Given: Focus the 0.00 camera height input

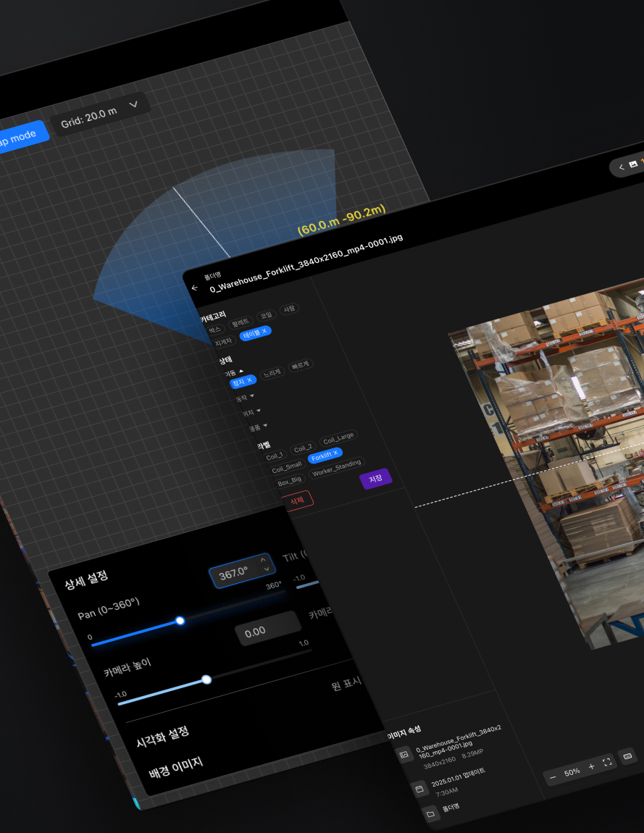Looking at the screenshot, I should [268, 628].
